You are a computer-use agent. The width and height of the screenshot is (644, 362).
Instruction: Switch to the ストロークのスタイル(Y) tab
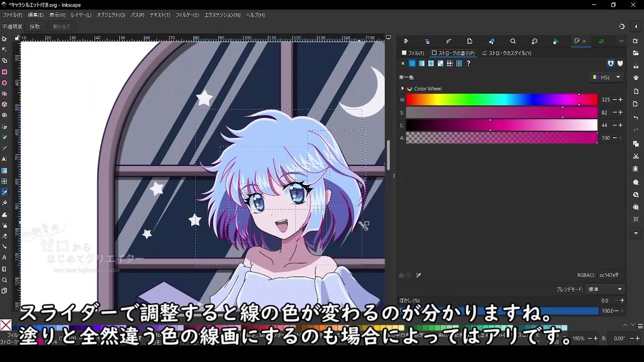tap(507, 53)
